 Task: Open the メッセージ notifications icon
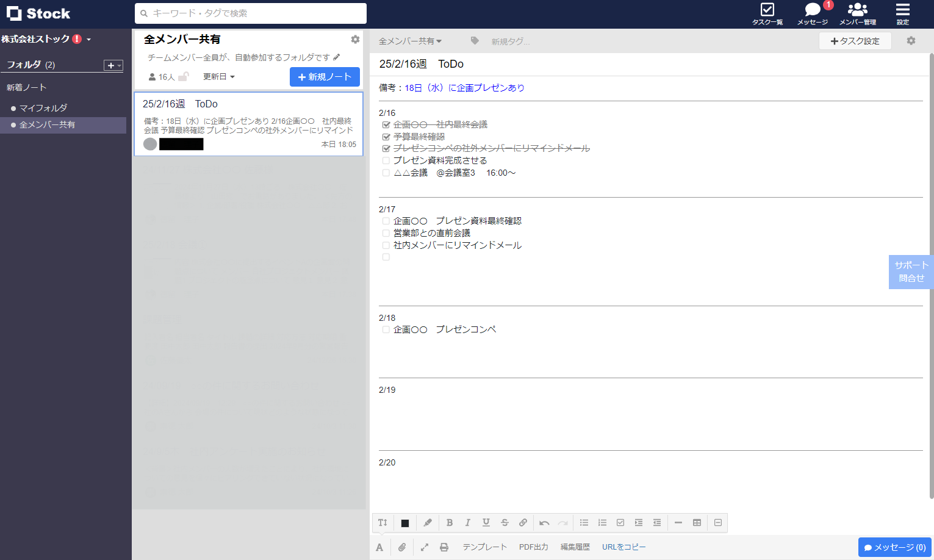click(x=813, y=14)
